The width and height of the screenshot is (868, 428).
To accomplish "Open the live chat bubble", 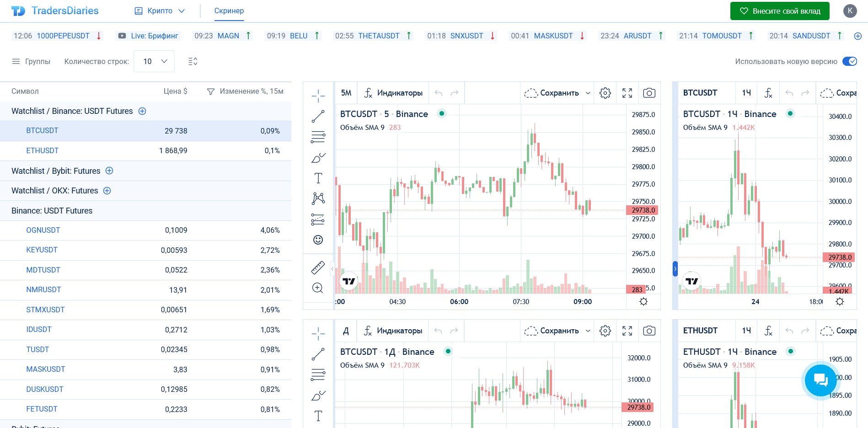I will click(820, 380).
